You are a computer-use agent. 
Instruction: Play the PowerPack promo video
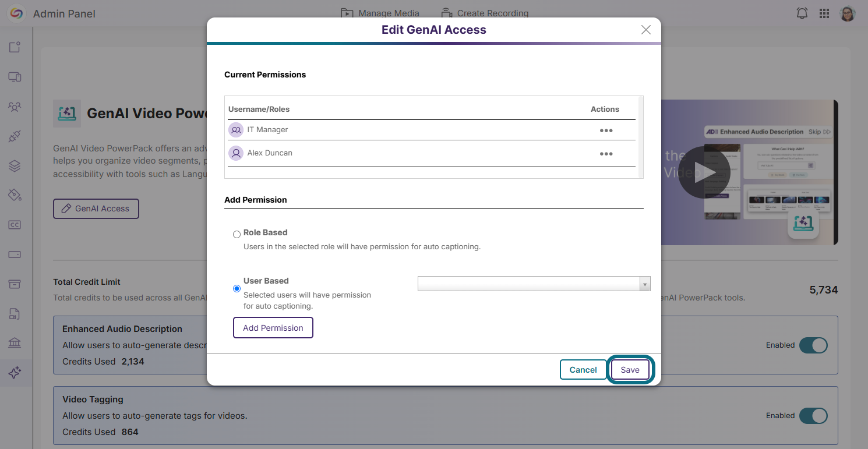point(704,172)
